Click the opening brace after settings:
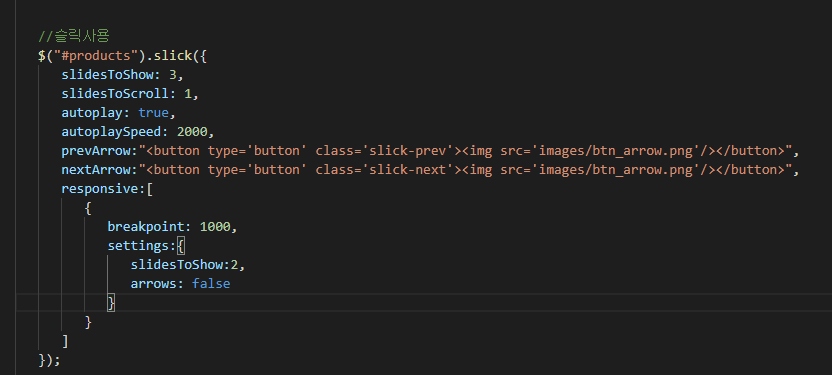This screenshot has height=375, width=832. pos(180,246)
